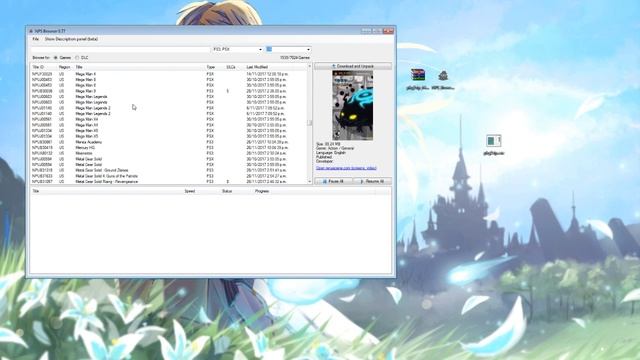Click DLC count in Mega Man 9 row
Image resolution: width=640 pixels, height=360 pixels.
228,91
